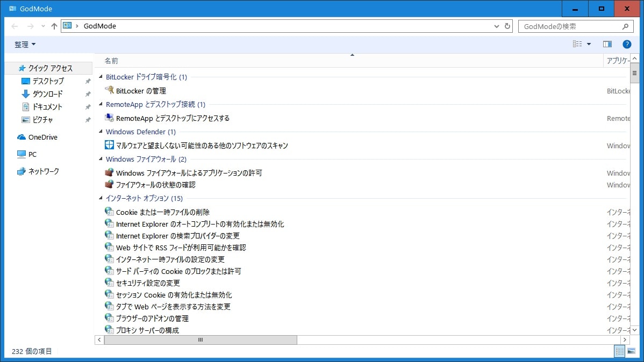This screenshot has height=362, width=644.
Task: Click the firewall icon beside ファイアウォールの状態の確認
Action: click(109, 184)
